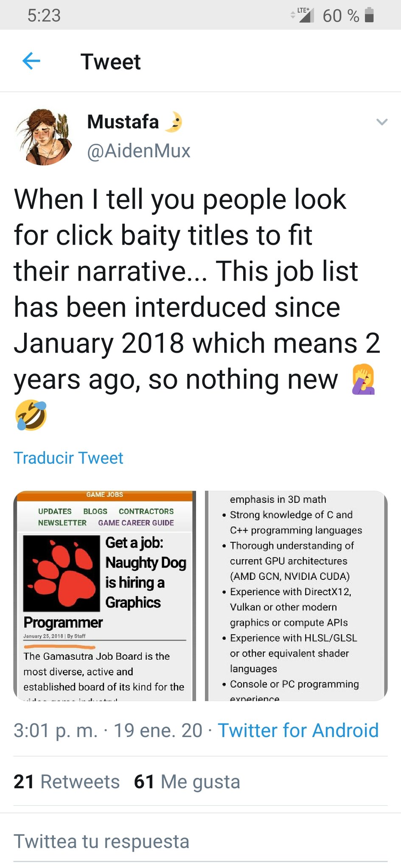Open the job requirements image
Screen dimensions: 401x868
(x=296, y=595)
